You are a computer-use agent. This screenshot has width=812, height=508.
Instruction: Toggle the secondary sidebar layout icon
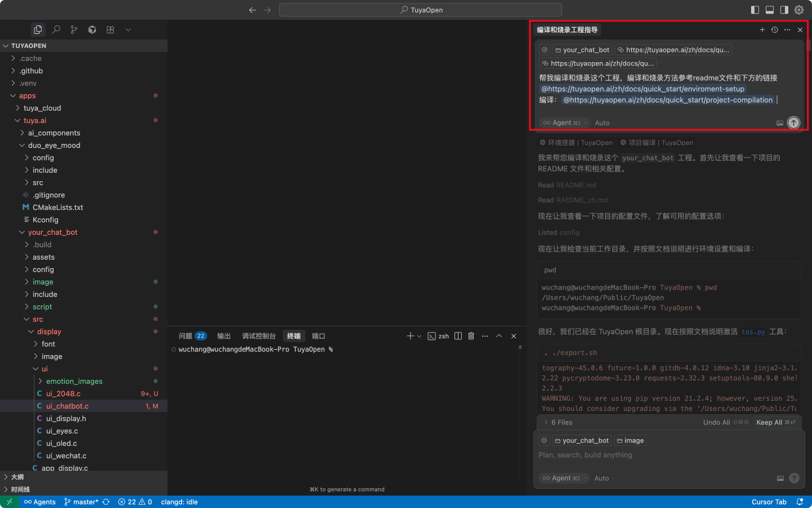784,10
